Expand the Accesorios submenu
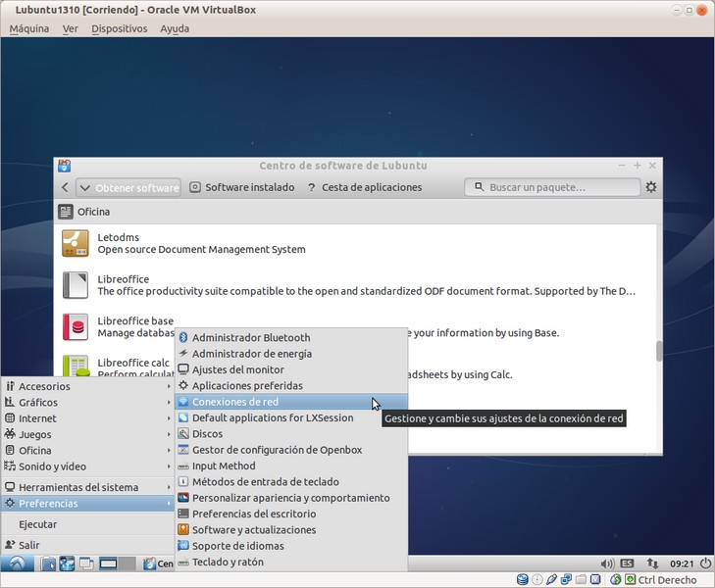This screenshot has height=588, width=715. tap(87, 386)
